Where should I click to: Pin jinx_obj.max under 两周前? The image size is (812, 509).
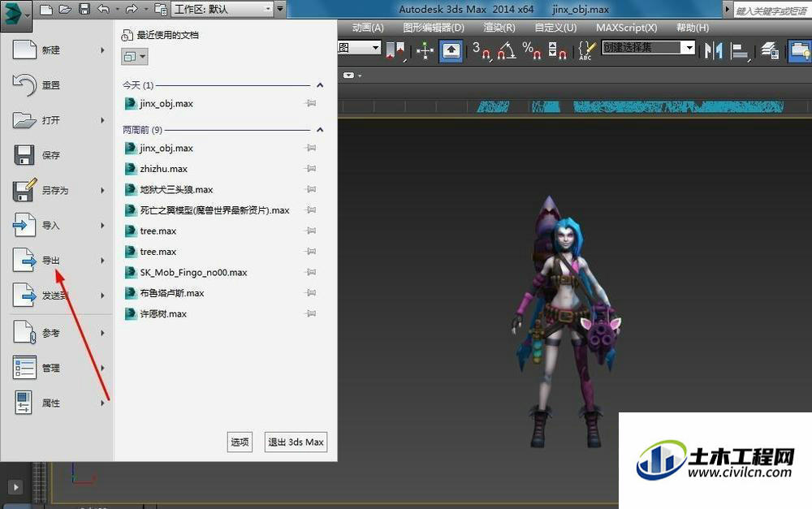point(311,148)
